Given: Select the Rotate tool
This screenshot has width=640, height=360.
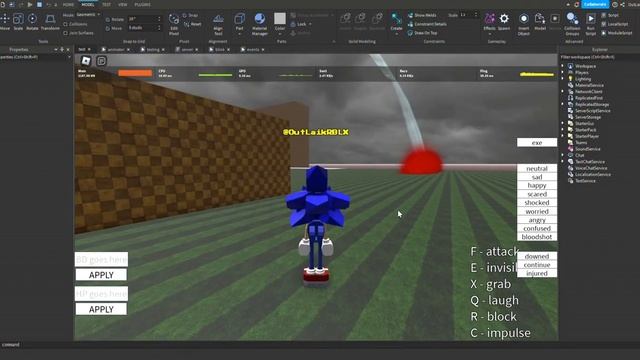Looking at the screenshot, I should click(32, 21).
